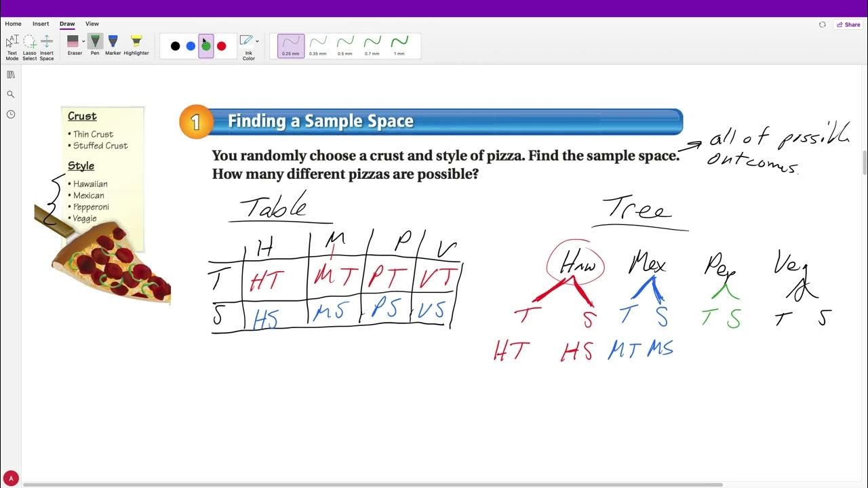This screenshot has width=868, height=488.
Task: Open the View ribbon tab
Action: [92, 24]
